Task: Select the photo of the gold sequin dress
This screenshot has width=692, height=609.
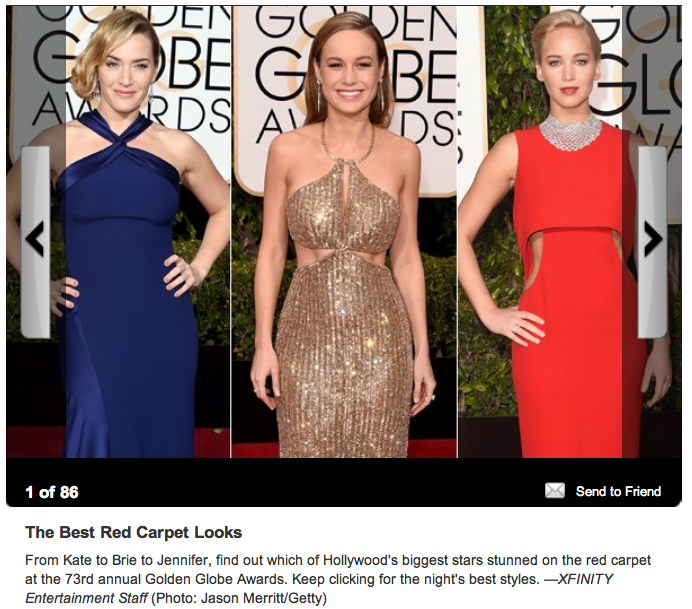Action: click(x=344, y=232)
